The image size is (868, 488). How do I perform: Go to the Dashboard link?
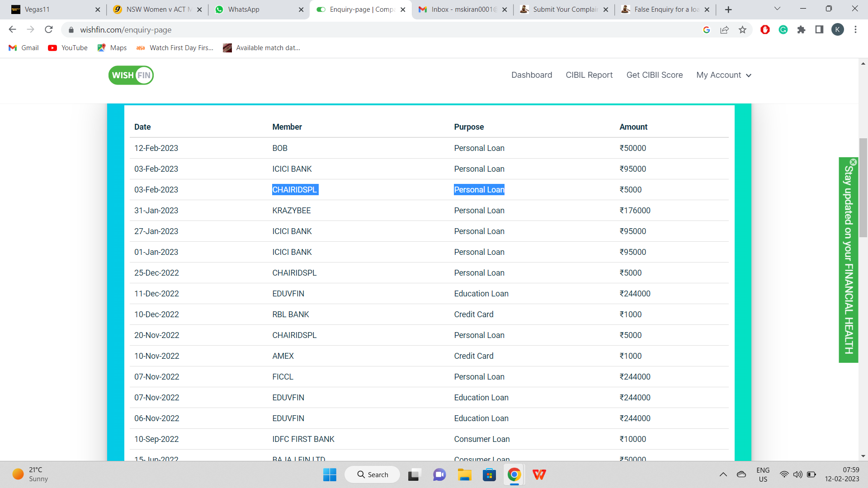[x=532, y=75]
